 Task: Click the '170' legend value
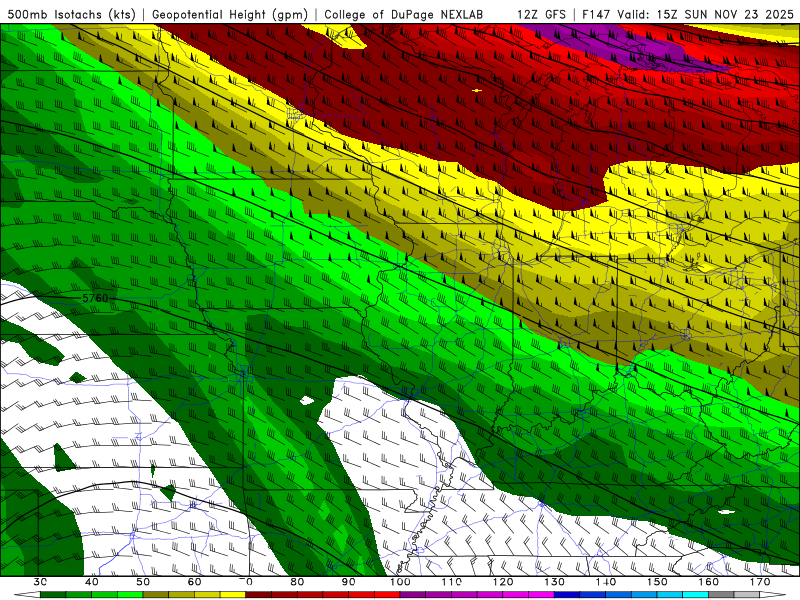(x=760, y=582)
